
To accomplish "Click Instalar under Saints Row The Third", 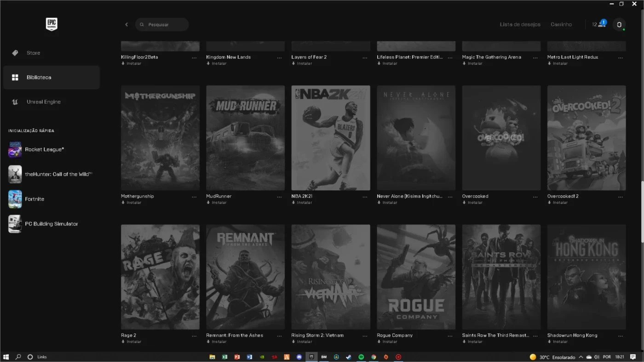I will coord(472,342).
